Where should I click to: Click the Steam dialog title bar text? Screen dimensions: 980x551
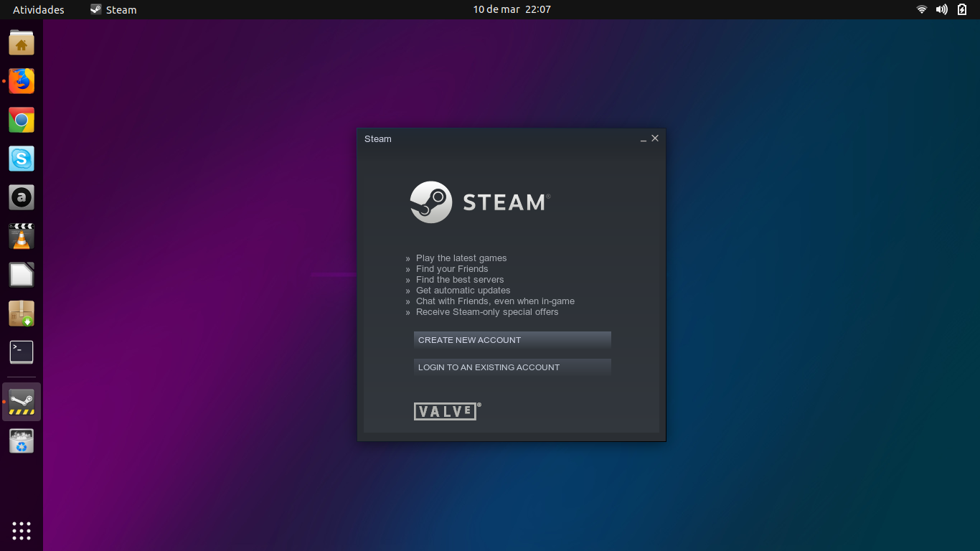click(378, 139)
